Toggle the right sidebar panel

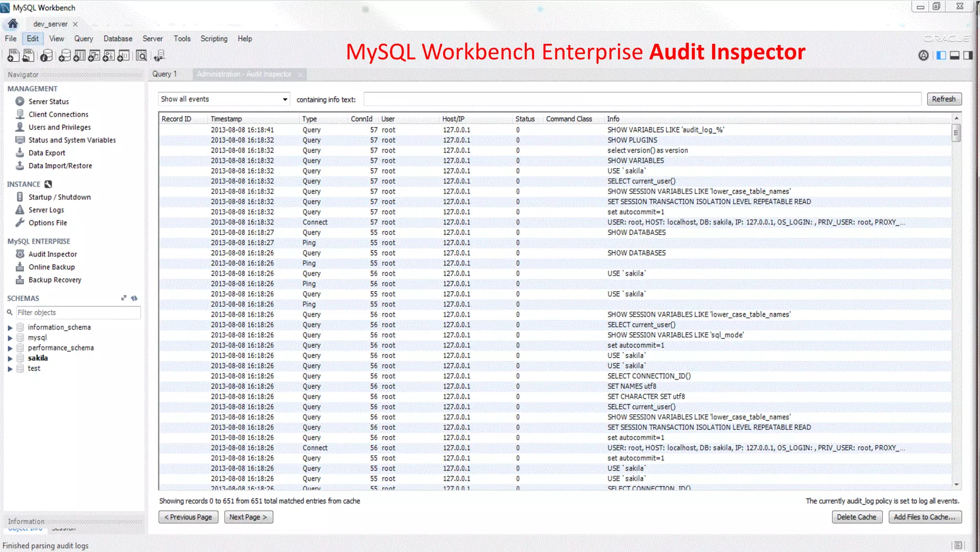click(968, 56)
